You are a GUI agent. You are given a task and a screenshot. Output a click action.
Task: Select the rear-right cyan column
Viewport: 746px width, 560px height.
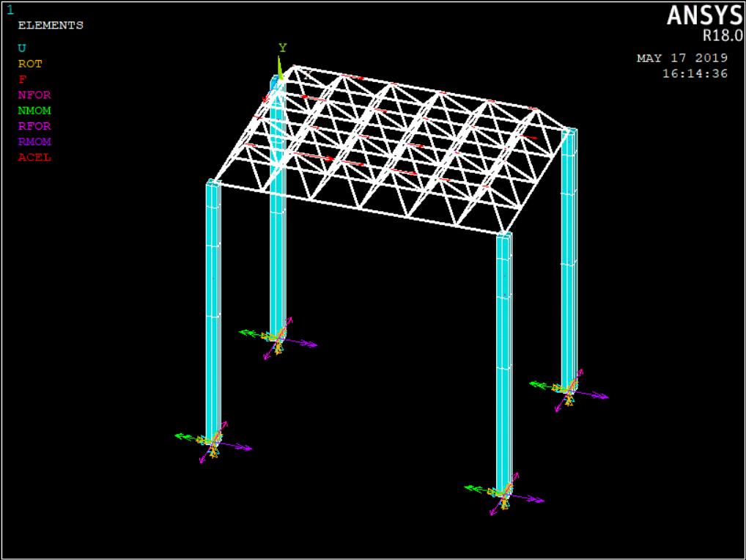(x=569, y=257)
